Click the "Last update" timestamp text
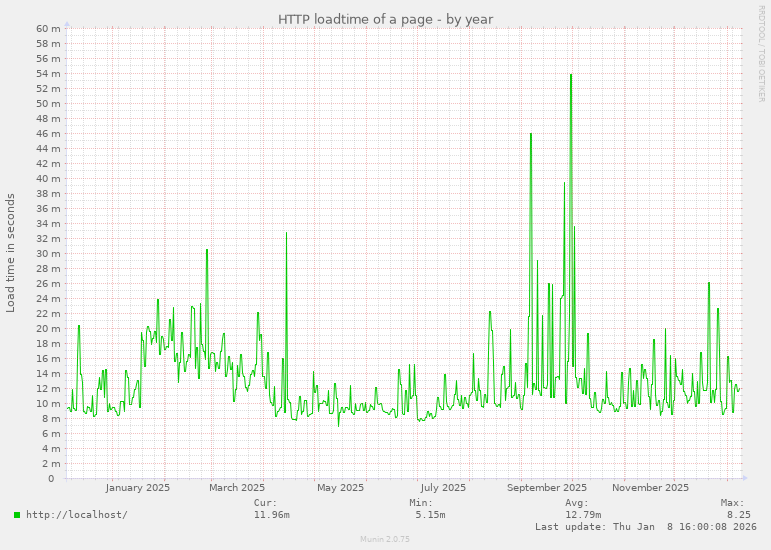Viewport: 771px width, 550px height. coord(646,526)
